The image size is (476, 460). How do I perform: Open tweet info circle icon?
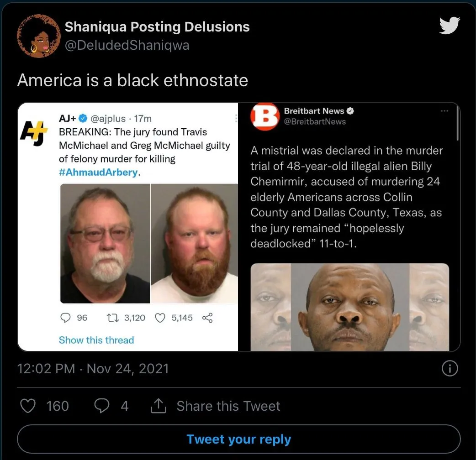point(450,369)
